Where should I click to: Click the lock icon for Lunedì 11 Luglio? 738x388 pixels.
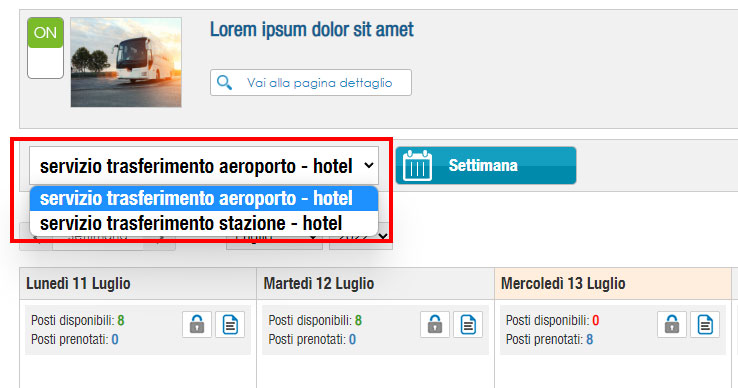point(197,324)
